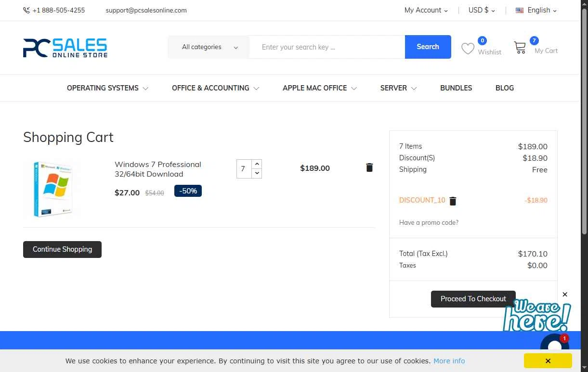588x372 pixels.
Task: Open the My Account dropdown
Action: click(426, 10)
